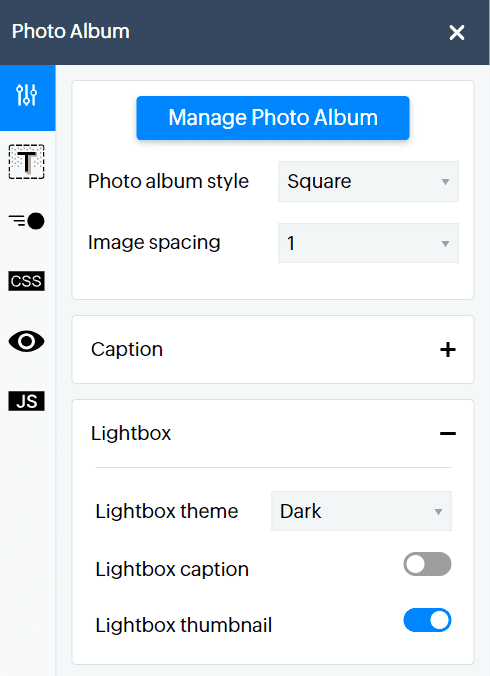Click the Lightbox section header
The width and height of the screenshot is (490, 676).
(x=273, y=433)
